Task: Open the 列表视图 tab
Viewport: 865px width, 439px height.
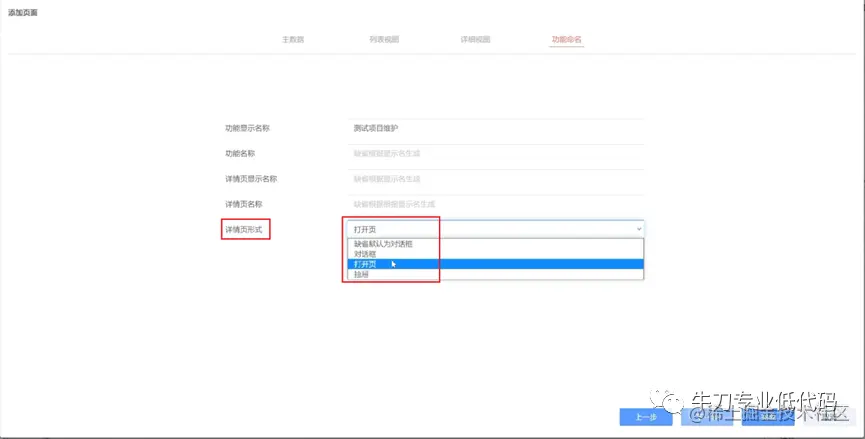Action: pos(384,40)
